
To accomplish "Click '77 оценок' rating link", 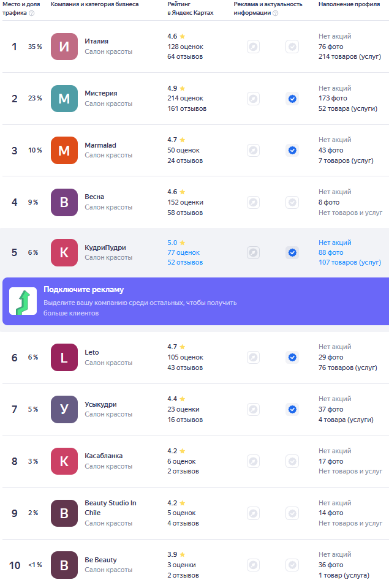I will coord(183,252).
